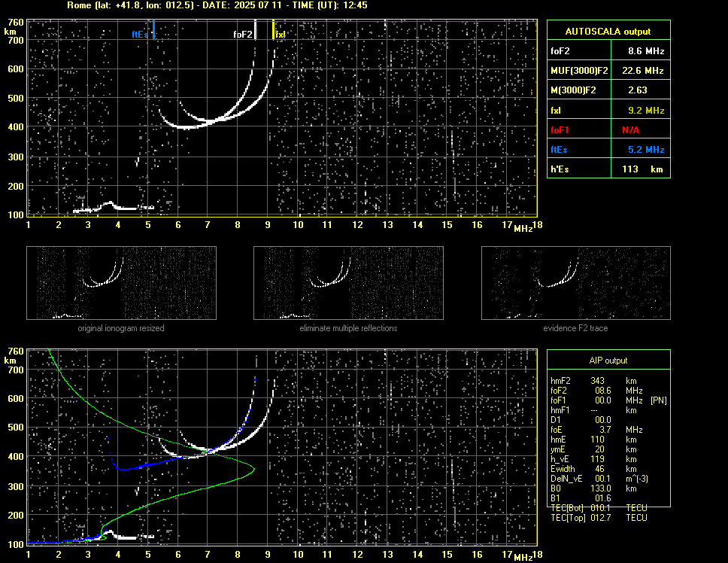The height and width of the screenshot is (563, 728).
Task: Select the B0 133.0 km row
Action: [593, 488]
